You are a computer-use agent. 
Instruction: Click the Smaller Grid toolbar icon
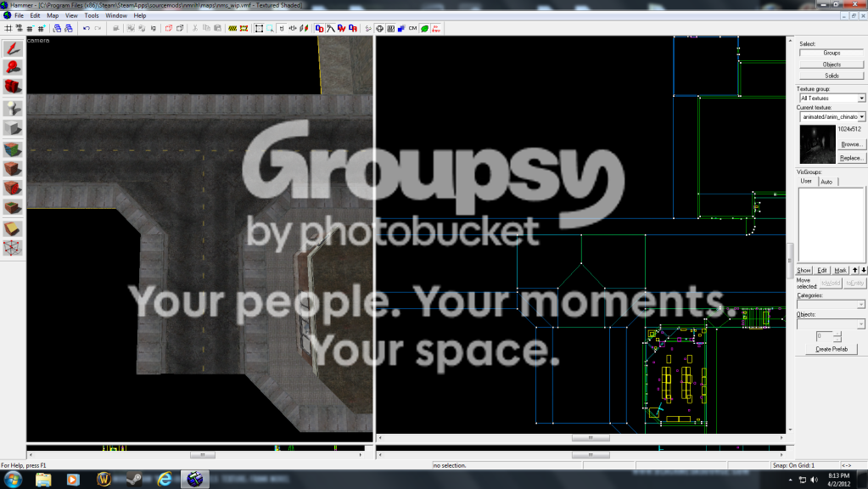[30, 28]
